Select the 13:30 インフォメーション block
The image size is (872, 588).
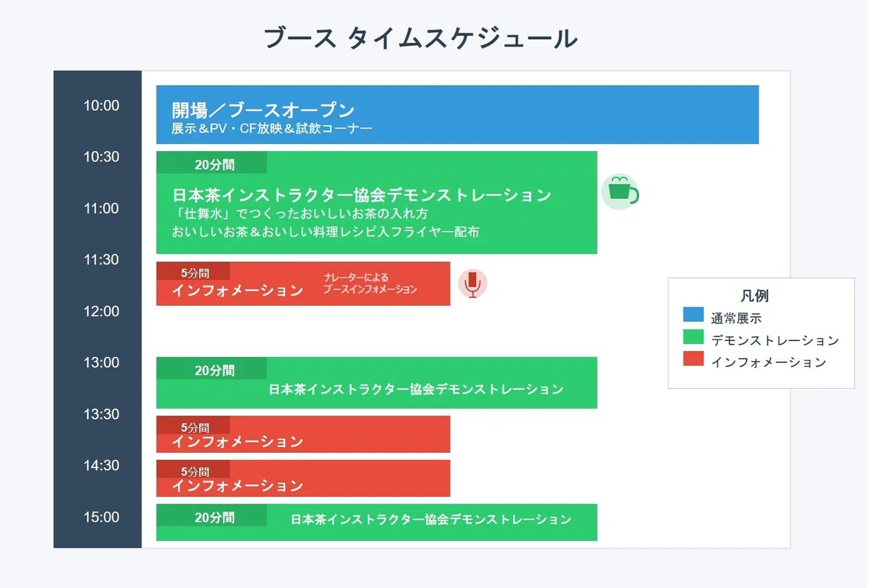tap(303, 434)
